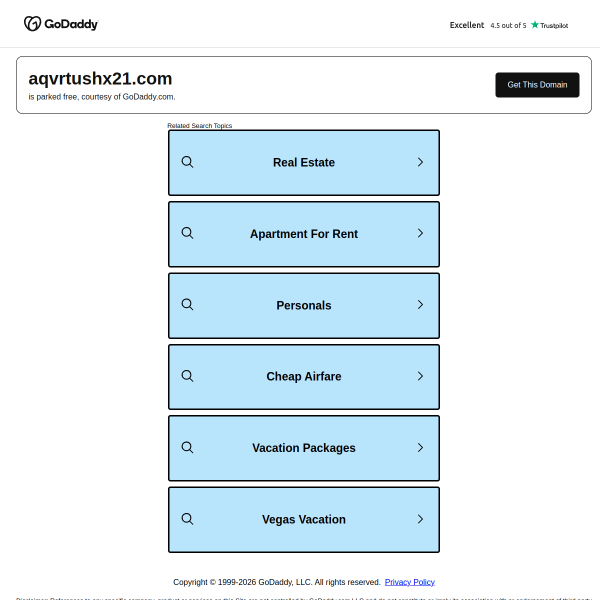
Task: Click the GoDaddy logo
Action: [x=61, y=24]
